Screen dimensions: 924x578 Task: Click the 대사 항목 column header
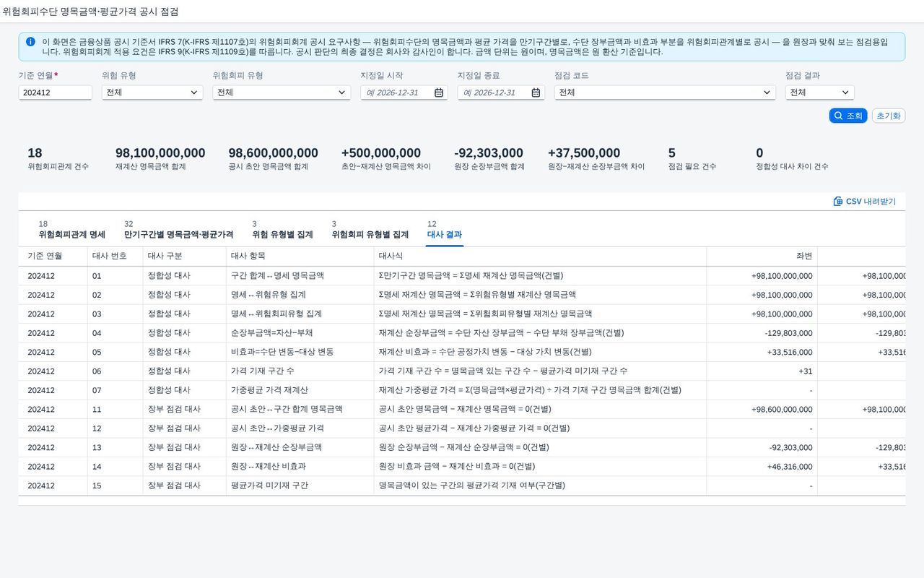pos(300,256)
